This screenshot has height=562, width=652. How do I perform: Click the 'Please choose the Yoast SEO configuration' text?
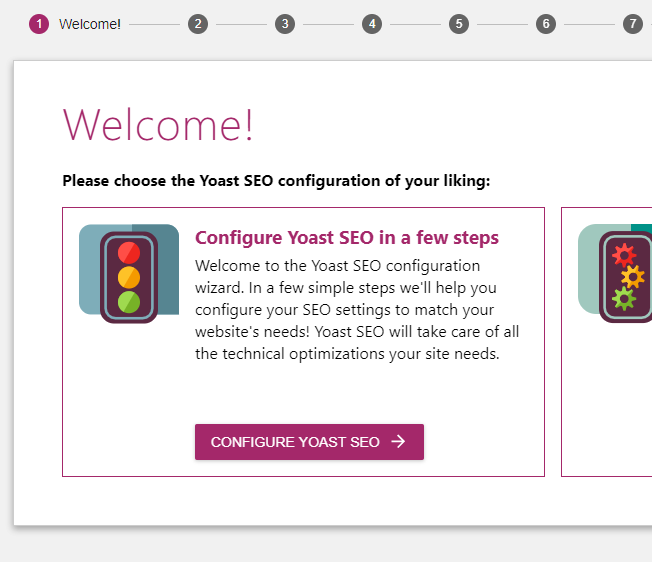[x=276, y=181]
